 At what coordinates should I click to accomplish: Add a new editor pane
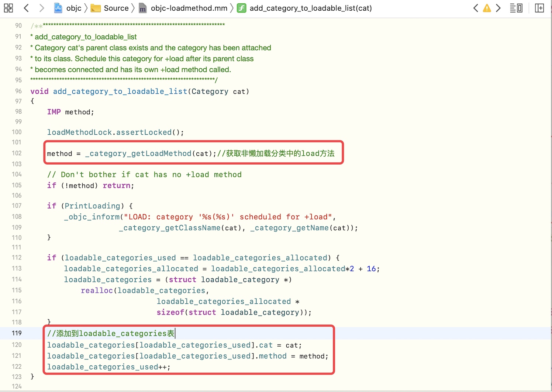click(539, 8)
